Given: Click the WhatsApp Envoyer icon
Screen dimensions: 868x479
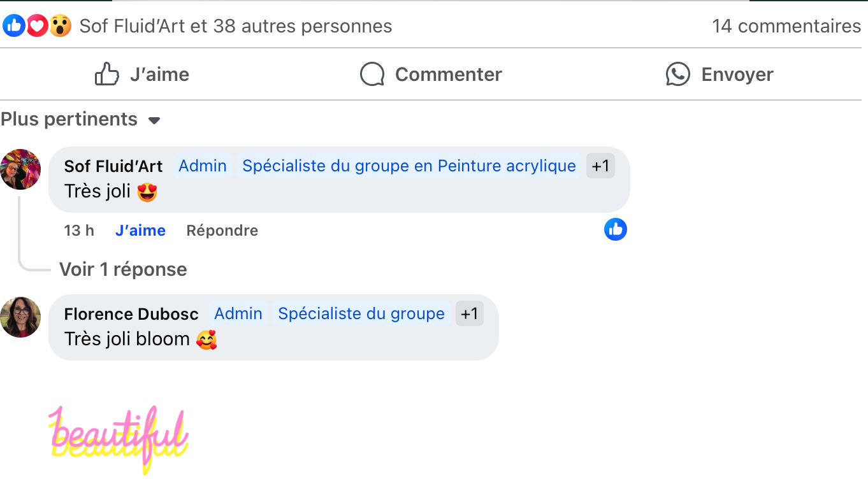Looking at the screenshot, I should point(677,75).
